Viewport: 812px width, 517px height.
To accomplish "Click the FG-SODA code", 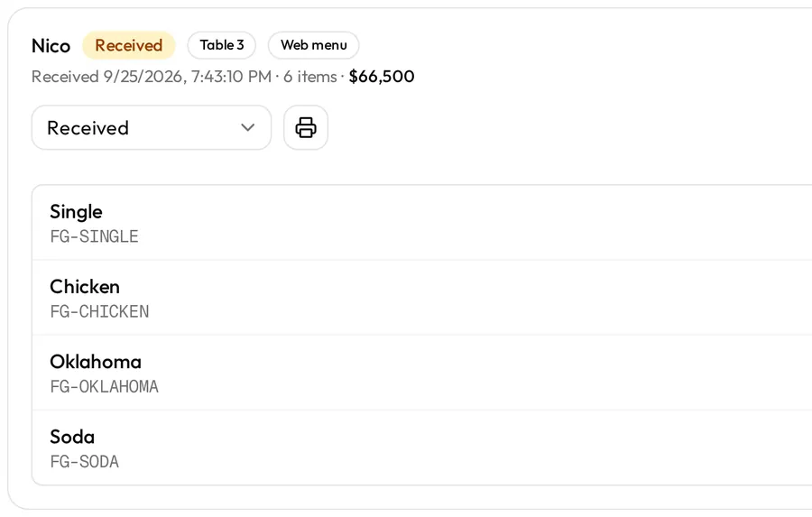I will (85, 462).
